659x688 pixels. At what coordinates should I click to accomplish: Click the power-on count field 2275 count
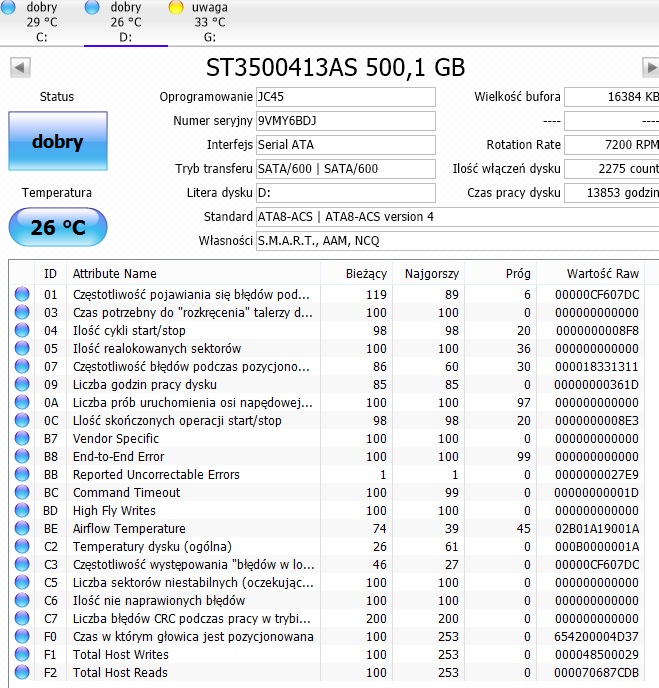(612, 169)
